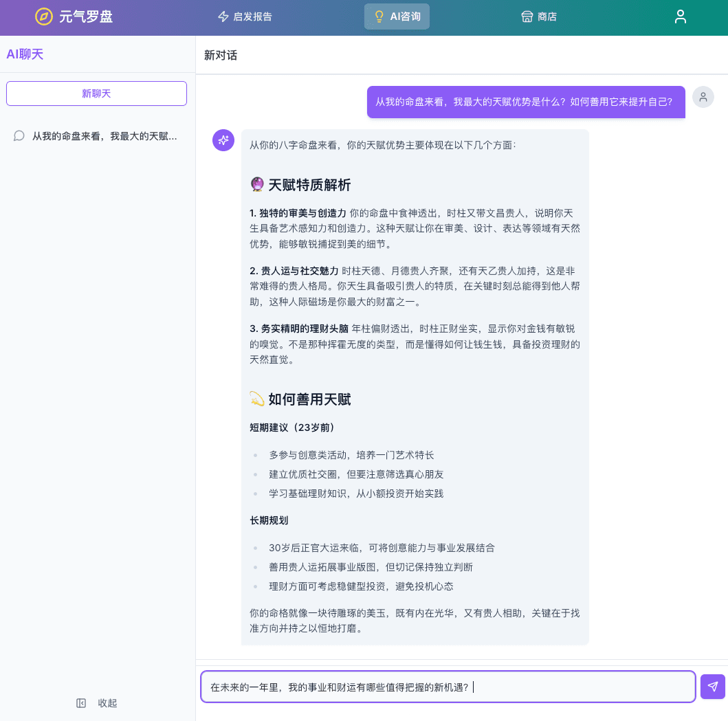The image size is (728, 721).
Task: Click the user avatar next to the question
Action: (703, 97)
